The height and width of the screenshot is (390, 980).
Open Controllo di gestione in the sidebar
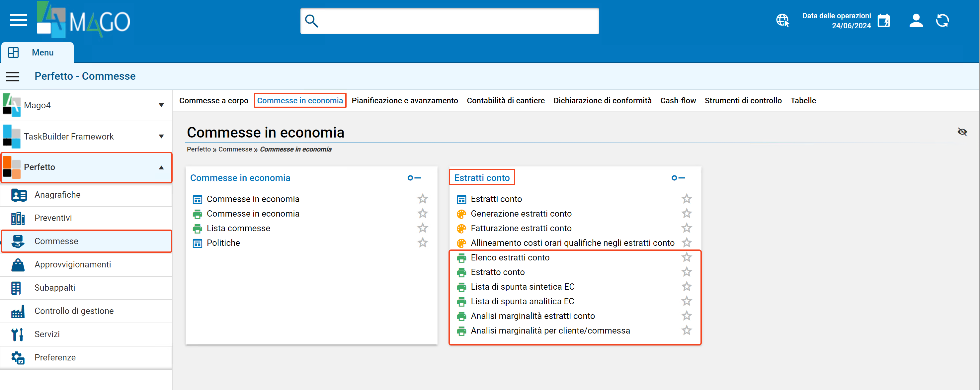click(86, 311)
